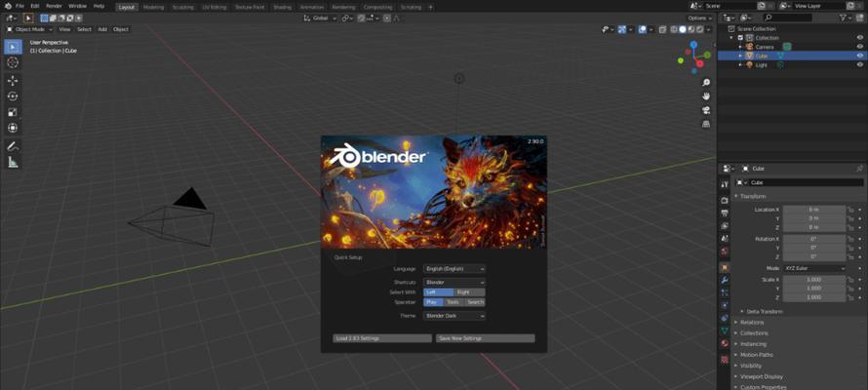The height and width of the screenshot is (390, 868).
Task: Hide the Cube object in the outliner
Action: pyautogui.click(x=859, y=56)
